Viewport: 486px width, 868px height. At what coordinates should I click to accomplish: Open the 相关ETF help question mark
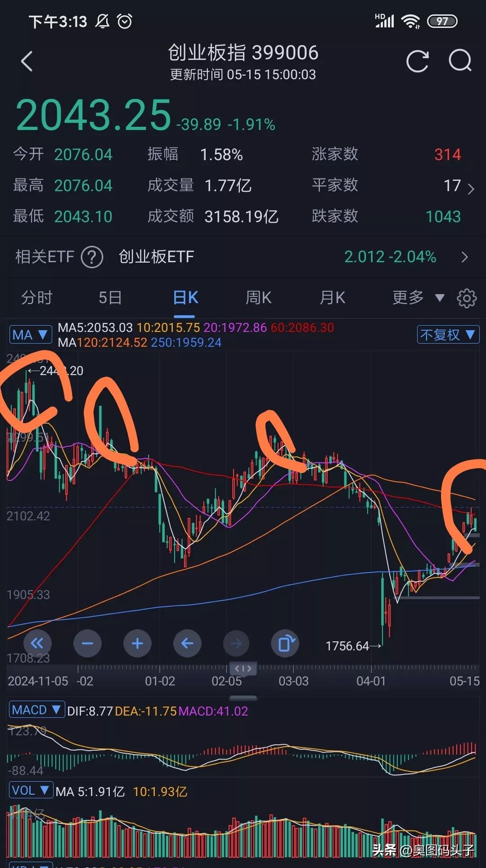coord(92,257)
